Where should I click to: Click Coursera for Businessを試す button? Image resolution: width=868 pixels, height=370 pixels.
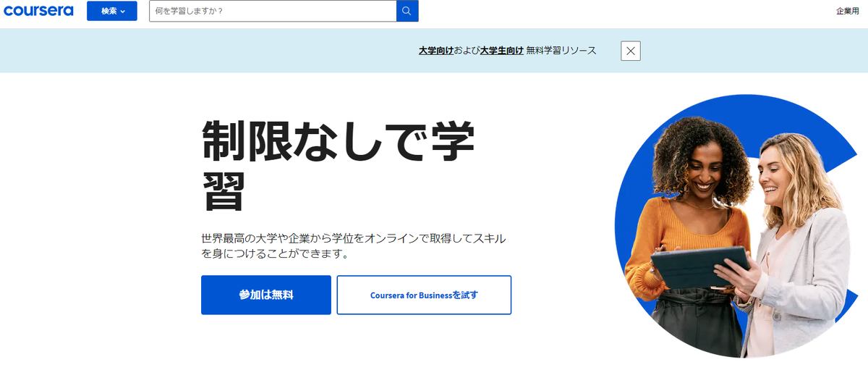click(424, 295)
